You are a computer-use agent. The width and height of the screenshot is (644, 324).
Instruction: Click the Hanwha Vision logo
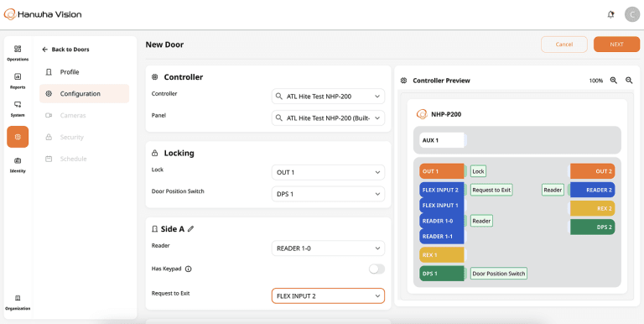point(43,14)
